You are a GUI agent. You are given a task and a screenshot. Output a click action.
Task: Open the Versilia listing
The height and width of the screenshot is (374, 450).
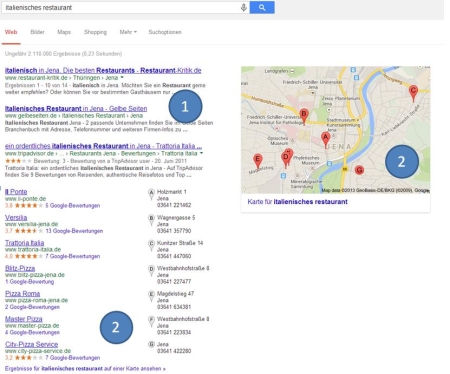16,217
